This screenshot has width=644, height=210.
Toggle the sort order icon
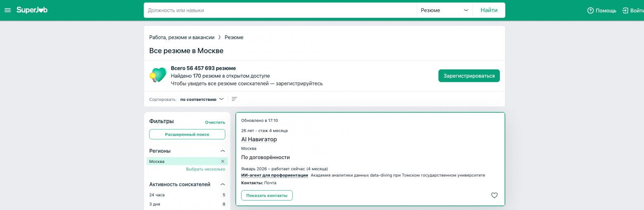click(234, 99)
